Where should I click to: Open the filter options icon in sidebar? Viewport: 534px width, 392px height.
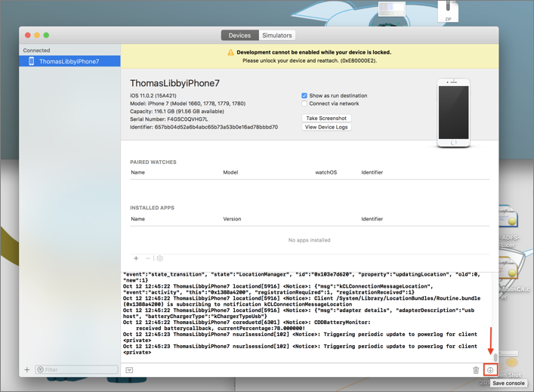pyautogui.click(x=40, y=369)
